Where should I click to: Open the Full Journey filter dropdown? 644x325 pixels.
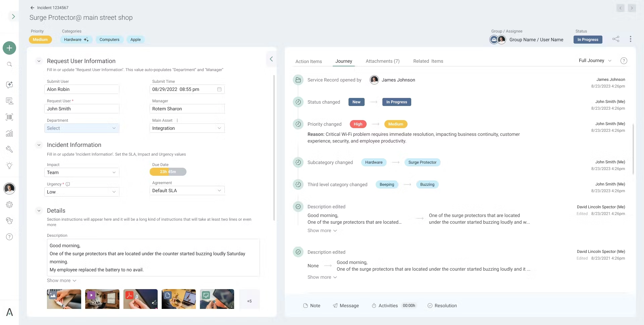pos(595,61)
